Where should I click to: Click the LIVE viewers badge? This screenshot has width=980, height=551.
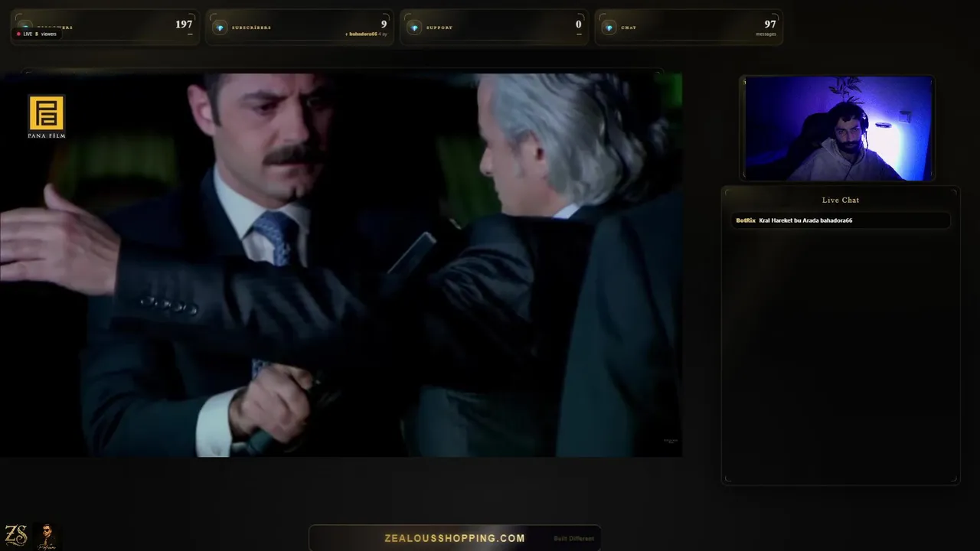tap(37, 34)
